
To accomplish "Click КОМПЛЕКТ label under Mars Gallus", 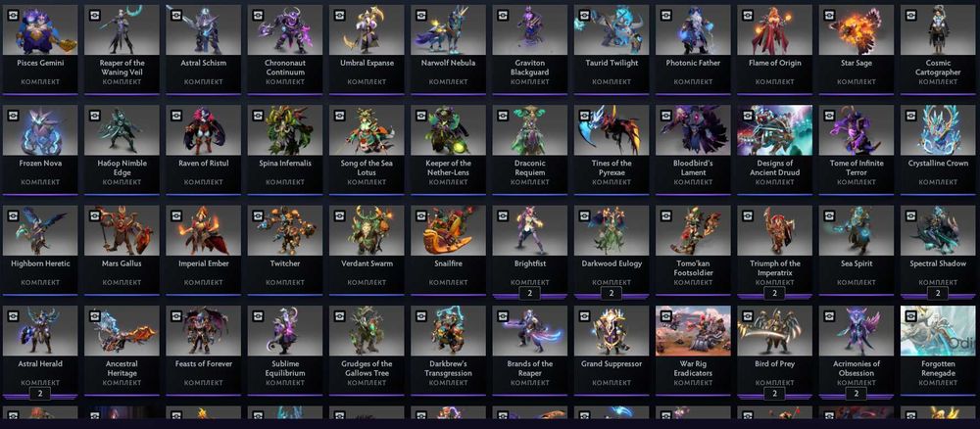I will [122, 282].
